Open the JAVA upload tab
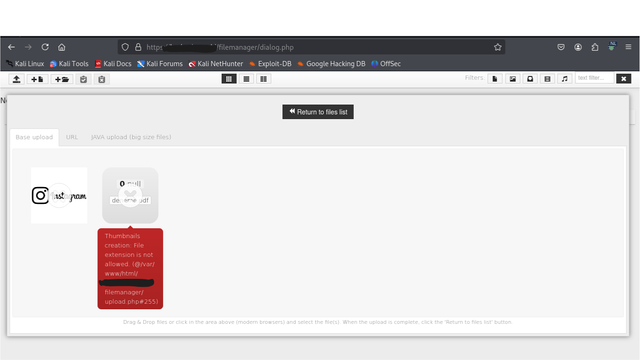 point(131,137)
